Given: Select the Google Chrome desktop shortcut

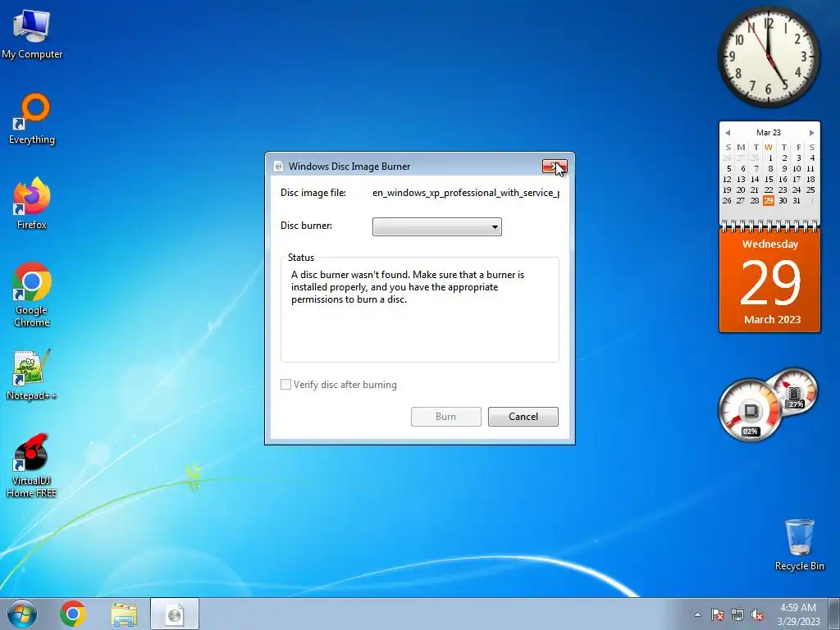Looking at the screenshot, I should 32,294.
